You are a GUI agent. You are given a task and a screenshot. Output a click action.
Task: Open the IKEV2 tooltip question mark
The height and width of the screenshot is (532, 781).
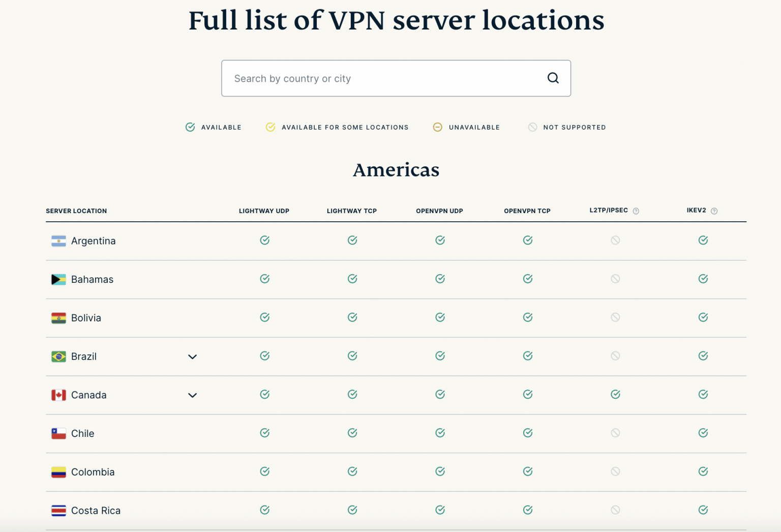click(714, 210)
